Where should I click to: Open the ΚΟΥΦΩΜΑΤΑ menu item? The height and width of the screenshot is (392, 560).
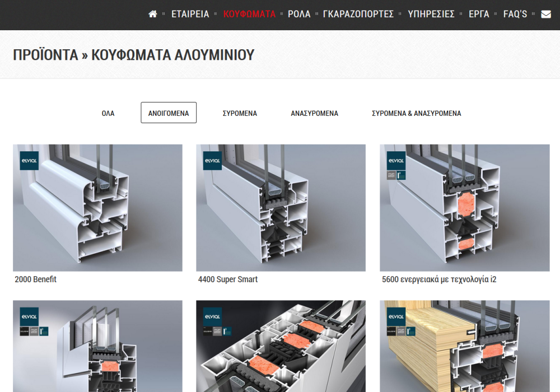pos(249,15)
